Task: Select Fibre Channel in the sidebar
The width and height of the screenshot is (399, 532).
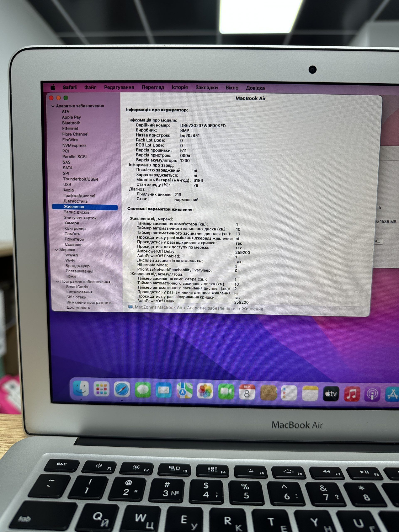Action: (75, 134)
